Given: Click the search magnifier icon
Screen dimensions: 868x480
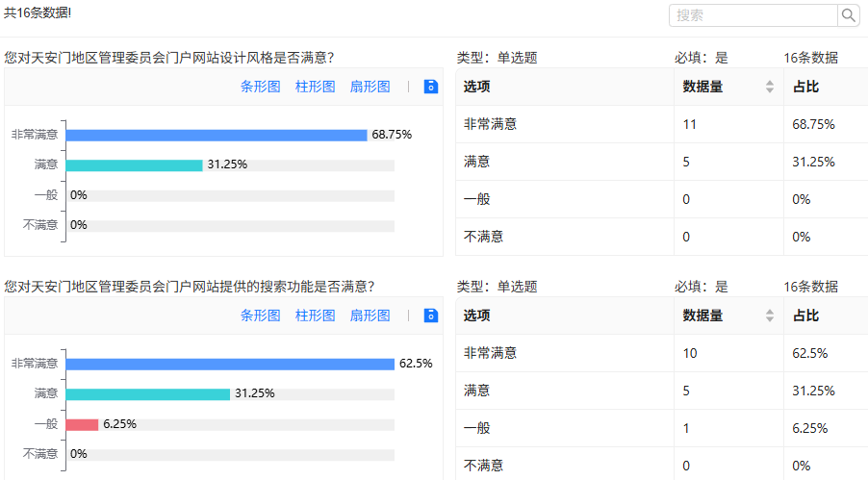Looking at the screenshot, I should point(849,15).
